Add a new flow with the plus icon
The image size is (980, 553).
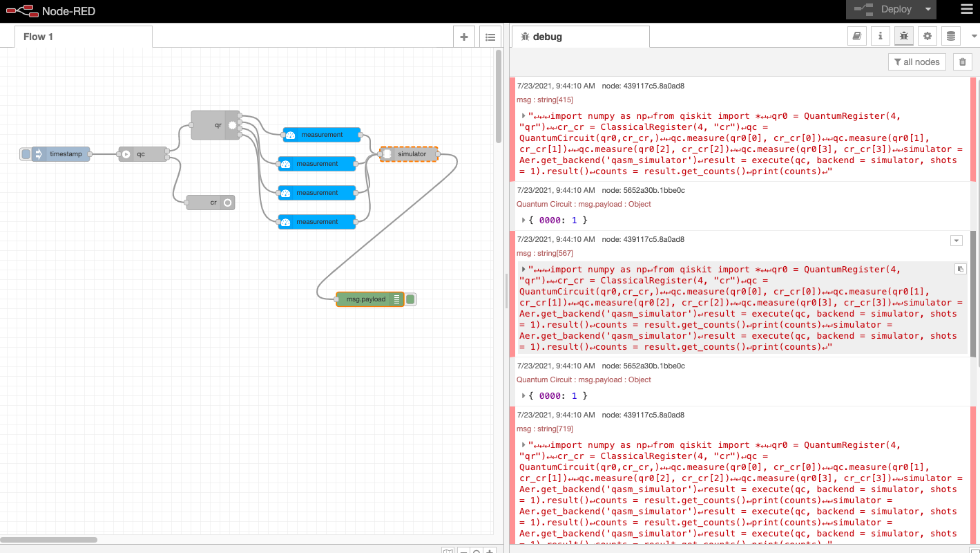click(463, 36)
